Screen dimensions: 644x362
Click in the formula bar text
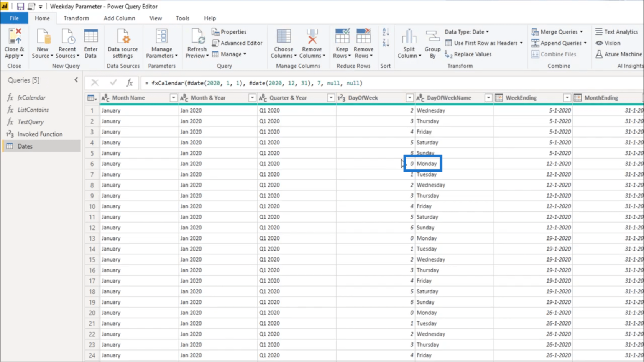pos(253,83)
